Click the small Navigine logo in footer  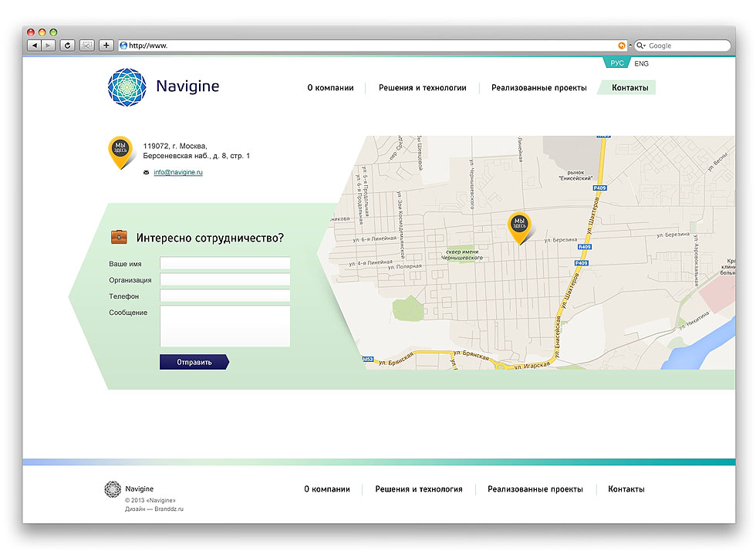[113, 488]
